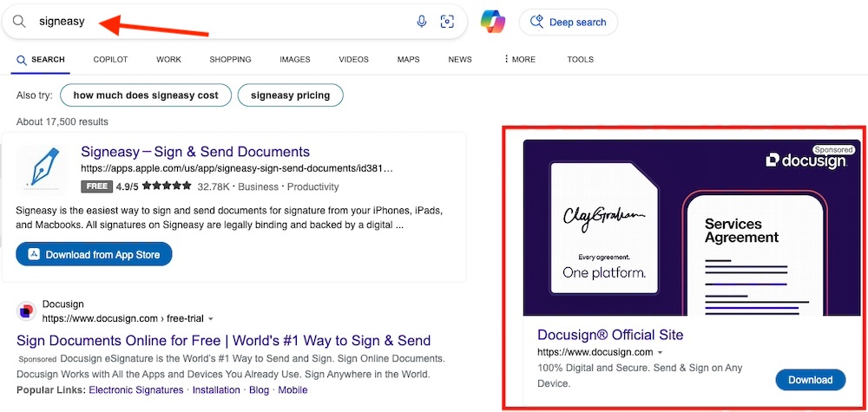
Task: Select 'signeasy pricing' suggestion chip
Action: [290, 95]
